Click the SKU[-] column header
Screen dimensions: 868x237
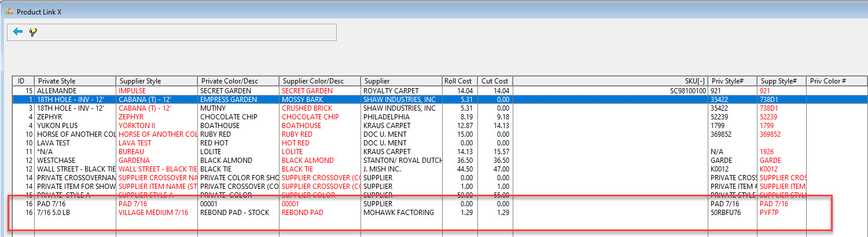tap(610, 81)
